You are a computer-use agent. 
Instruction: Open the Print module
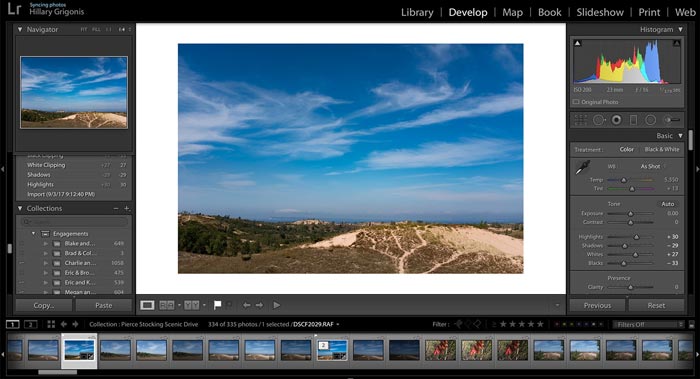tap(649, 12)
